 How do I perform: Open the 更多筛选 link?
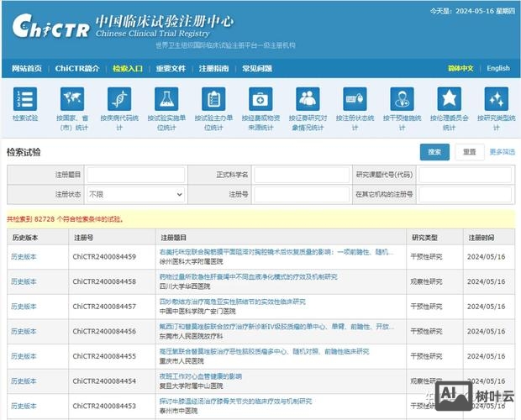point(502,152)
